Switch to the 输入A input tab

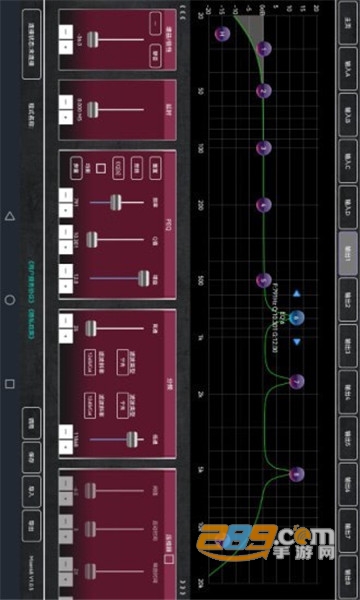(348, 68)
